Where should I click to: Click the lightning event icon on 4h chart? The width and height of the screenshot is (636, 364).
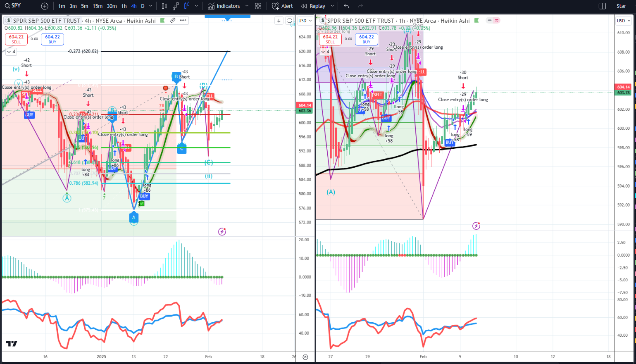click(222, 231)
